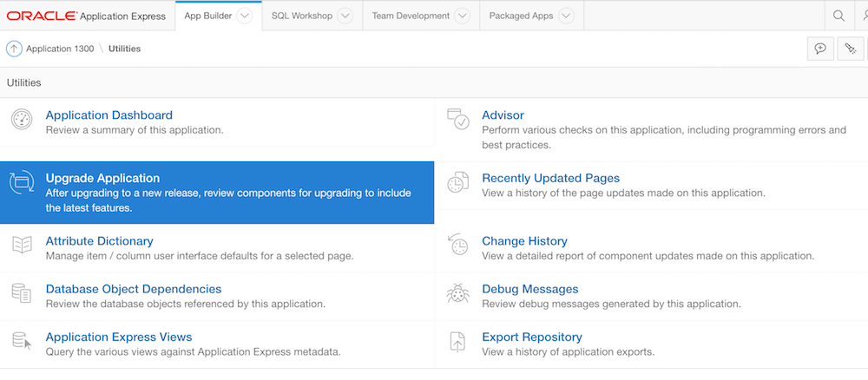Open the App Builder tab
Screen dimensions: 868x380
(x=208, y=16)
